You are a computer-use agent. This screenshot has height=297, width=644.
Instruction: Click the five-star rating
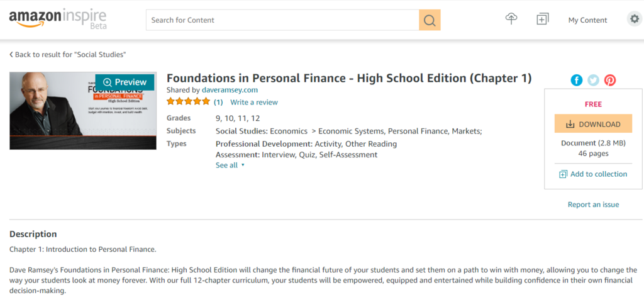pos(189,102)
